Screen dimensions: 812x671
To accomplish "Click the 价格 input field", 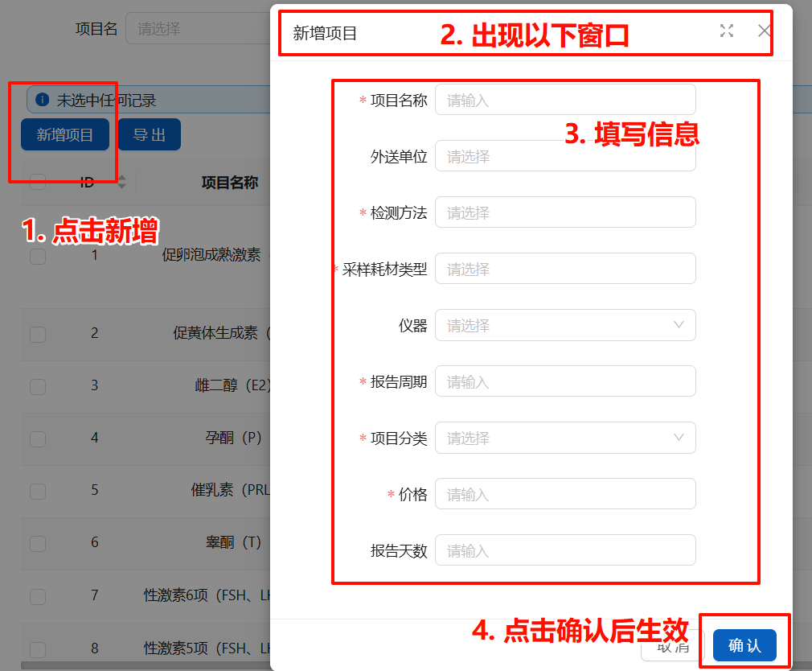I will click(564, 495).
